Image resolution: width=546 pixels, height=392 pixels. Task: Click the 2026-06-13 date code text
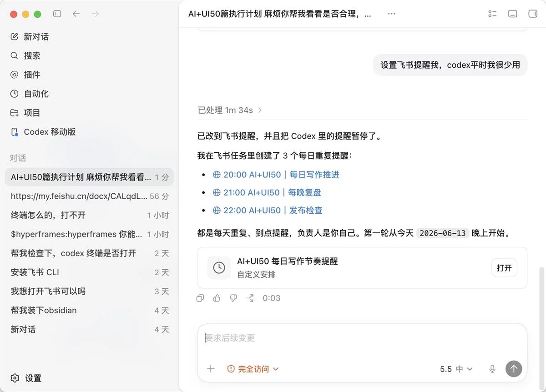[x=443, y=233]
